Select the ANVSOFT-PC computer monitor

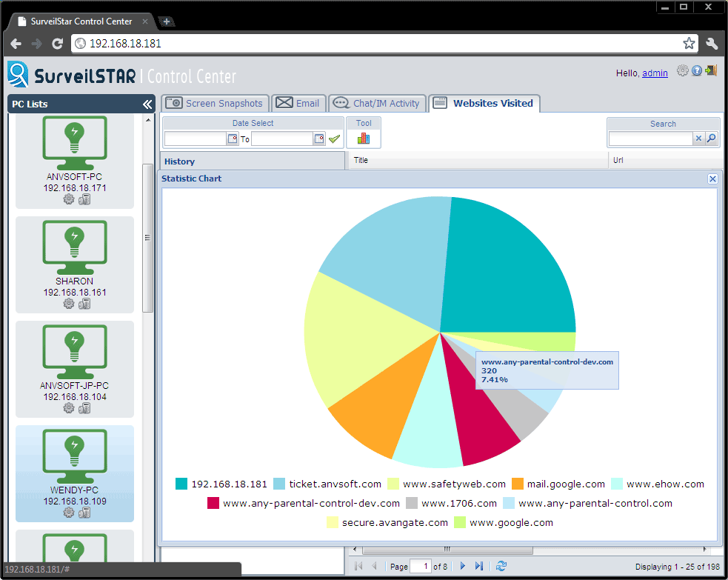[75, 142]
